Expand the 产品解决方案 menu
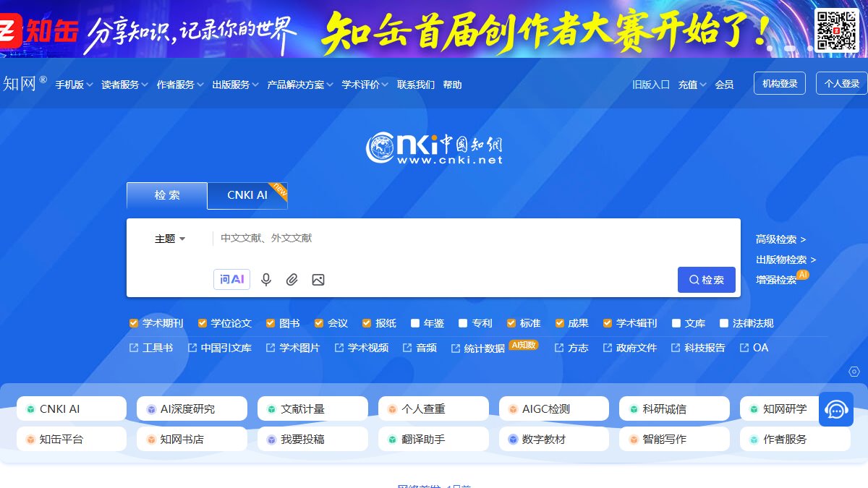Viewport: 868px width, 488px height. 300,85
